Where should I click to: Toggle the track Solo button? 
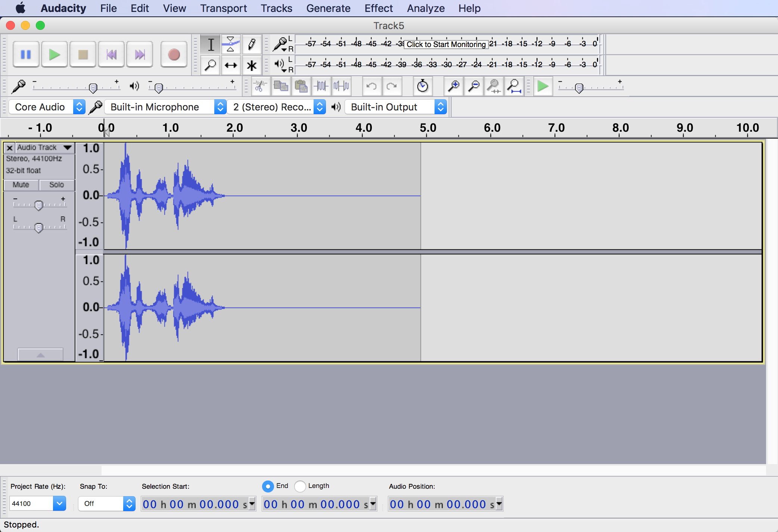[x=57, y=185]
